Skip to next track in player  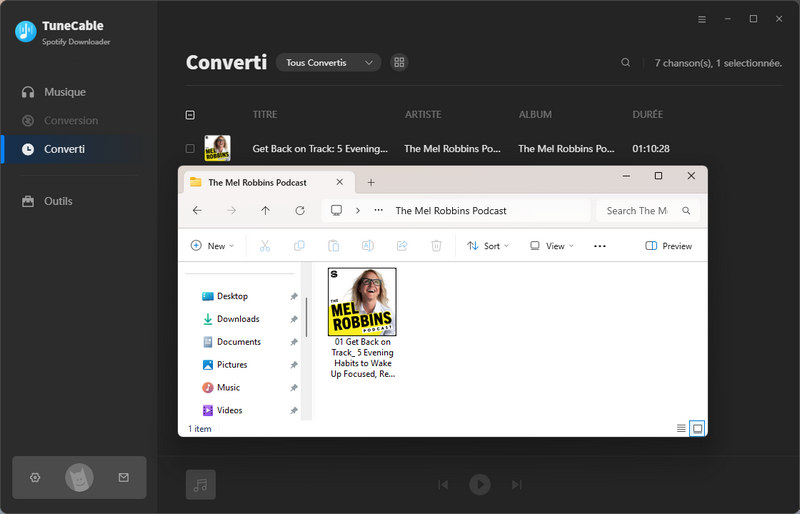517,485
